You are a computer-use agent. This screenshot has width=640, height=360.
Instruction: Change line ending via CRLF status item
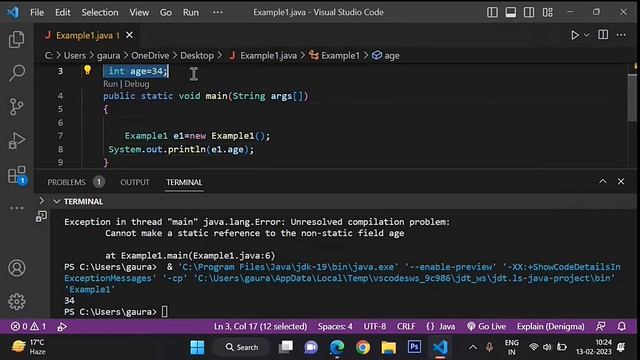[406, 327]
